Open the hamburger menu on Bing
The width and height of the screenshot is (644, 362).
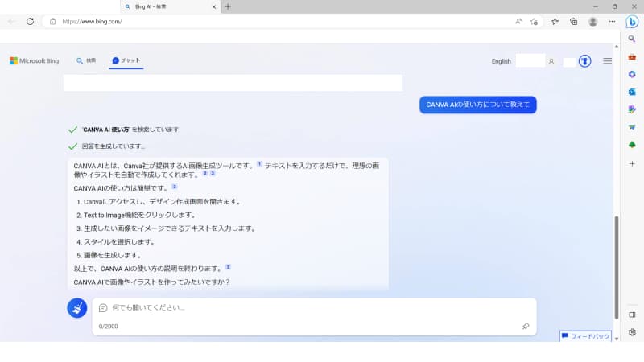coord(607,61)
